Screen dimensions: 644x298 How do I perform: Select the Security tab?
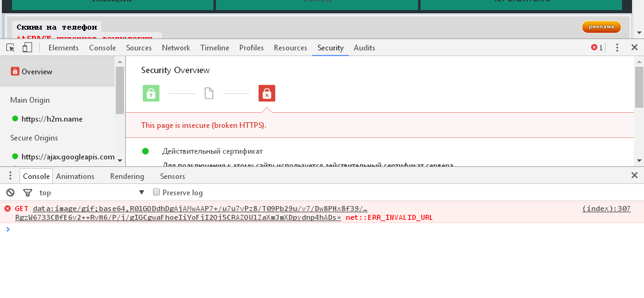click(x=330, y=48)
